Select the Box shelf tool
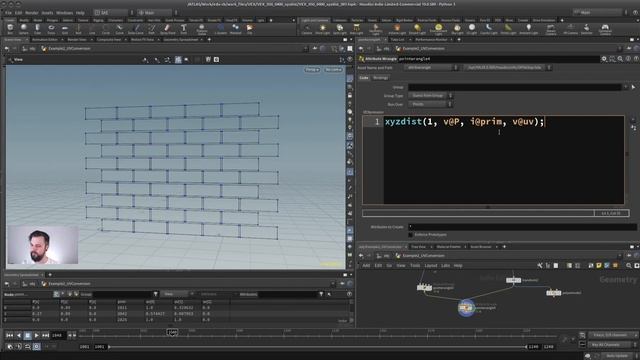 click(x=10, y=29)
